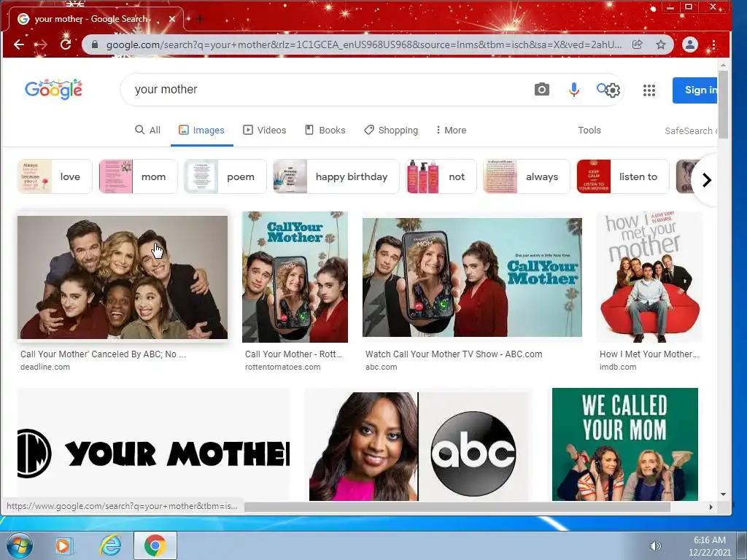
Task: Show more suggestion chips with right chevron
Action: click(x=706, y=180)
